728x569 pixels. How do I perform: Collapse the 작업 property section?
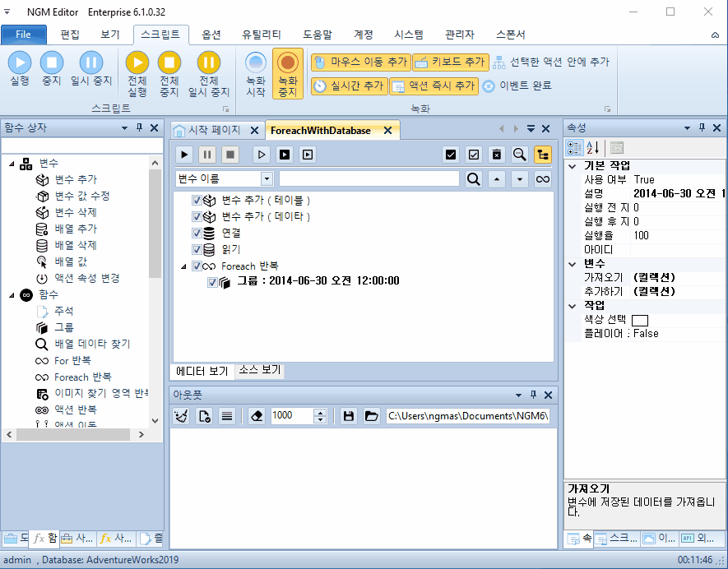click(x=573, y=305)
